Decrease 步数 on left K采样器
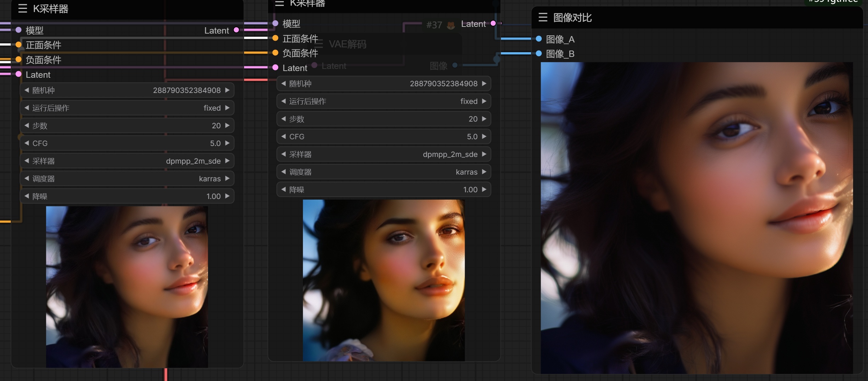Screen dimensions: 868x381 [x=27, y=125]
